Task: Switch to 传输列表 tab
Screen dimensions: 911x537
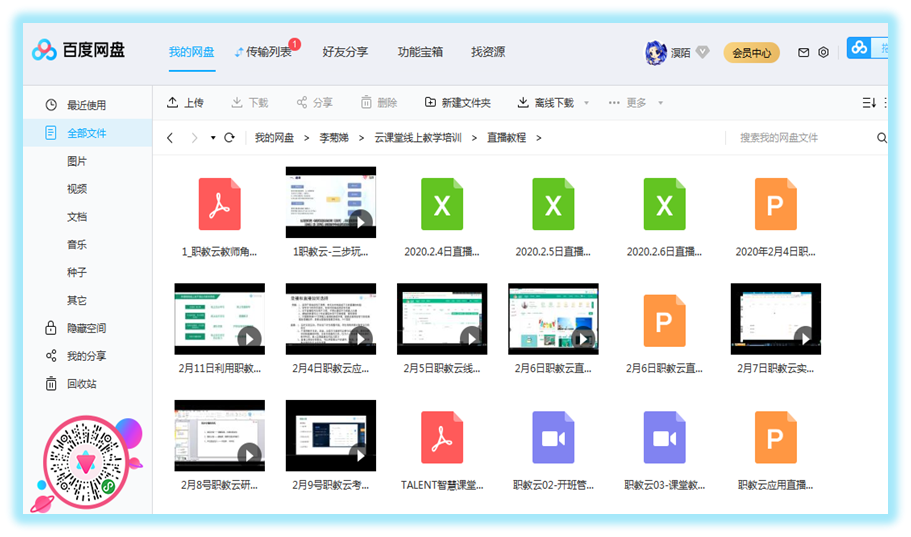Action: pos(267,52)
